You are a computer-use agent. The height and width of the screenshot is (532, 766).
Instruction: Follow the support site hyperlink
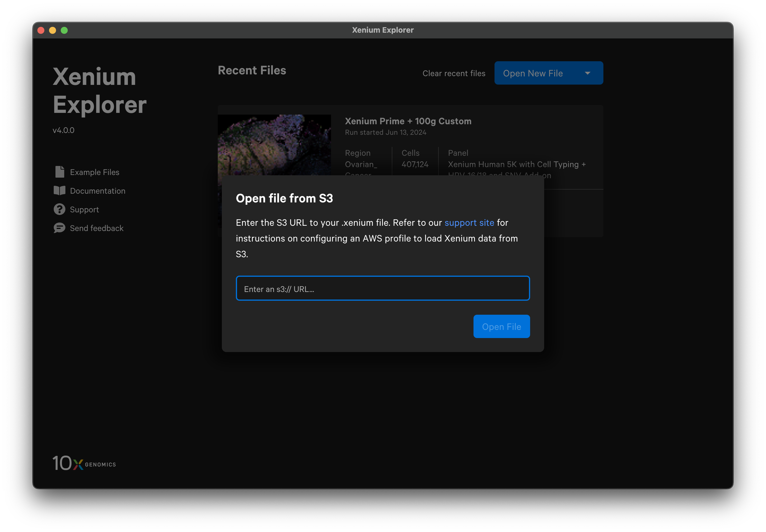(469, 223)
